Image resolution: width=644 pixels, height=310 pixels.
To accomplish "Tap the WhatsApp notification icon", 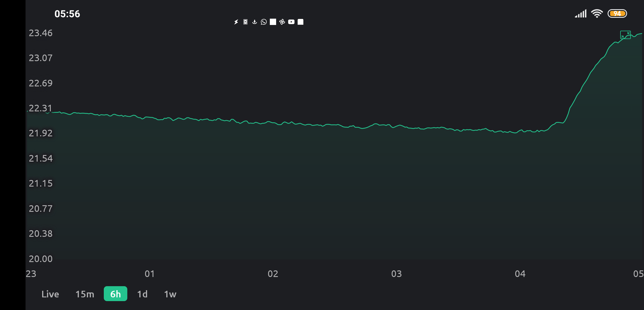I will (x=264, y=22).
